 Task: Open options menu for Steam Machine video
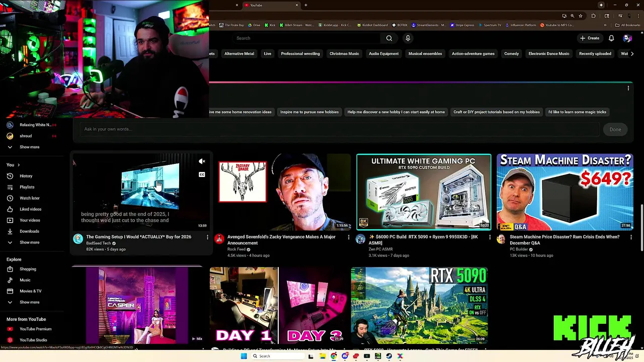[x=631, y=237]
